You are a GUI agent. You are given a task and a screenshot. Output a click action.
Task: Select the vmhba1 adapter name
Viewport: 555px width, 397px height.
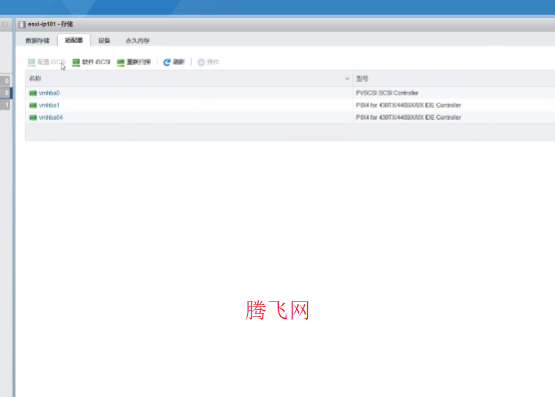point(49,105)
